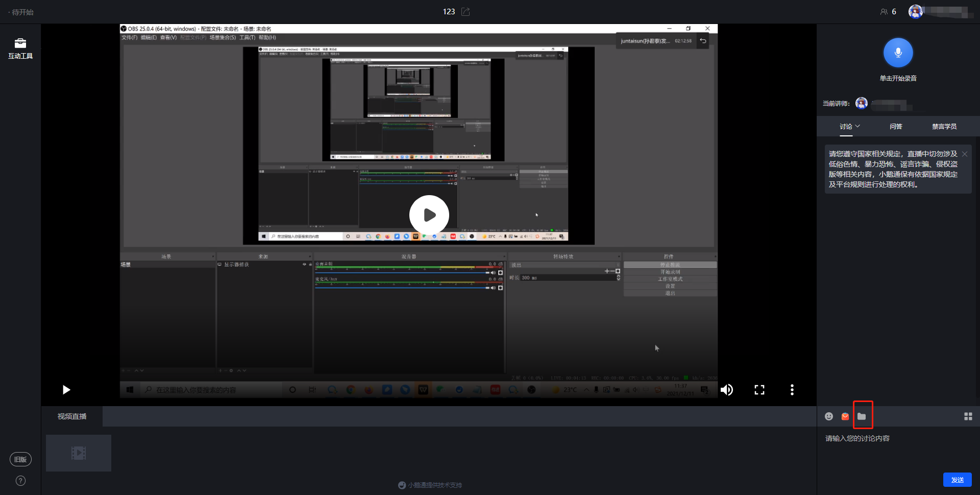Select the 视频直播 tab

72,416
